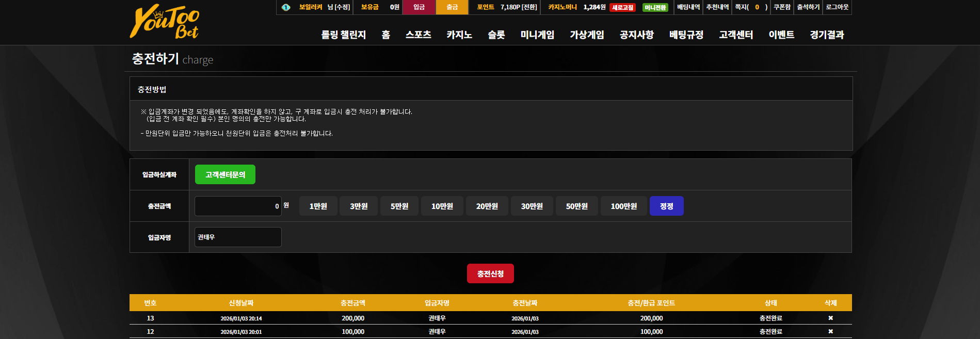Viewport: 980px width, 339px height.
Task: Go to 고객센터 in the main navigation
Action: pos(736,35)
